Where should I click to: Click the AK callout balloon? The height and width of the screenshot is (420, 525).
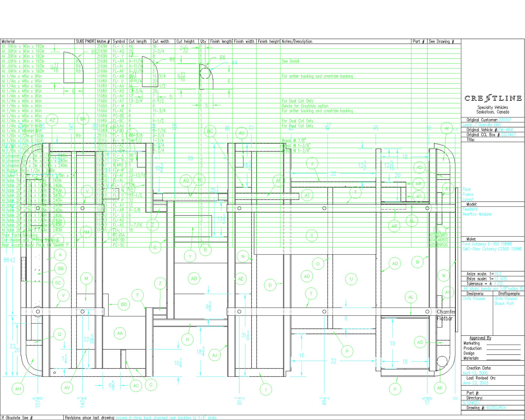click(440, 388)
